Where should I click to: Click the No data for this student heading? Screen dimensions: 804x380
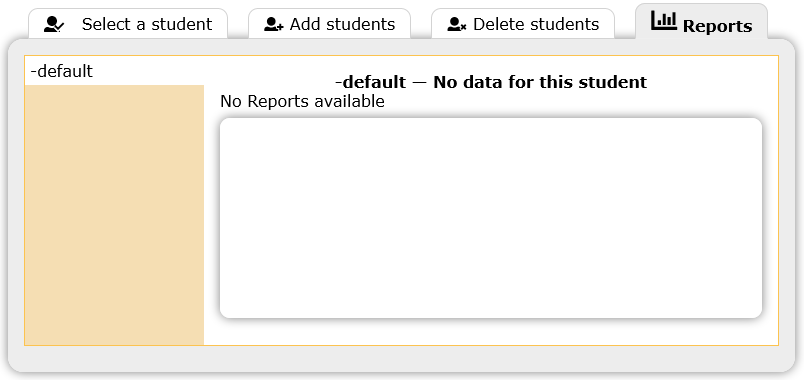click(x=540, y=82)
